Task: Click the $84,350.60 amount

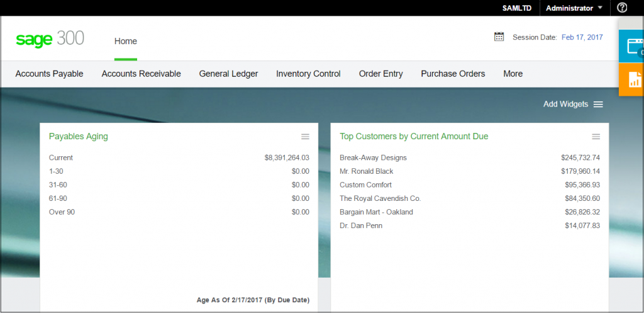Action: [x=582, y=198]
